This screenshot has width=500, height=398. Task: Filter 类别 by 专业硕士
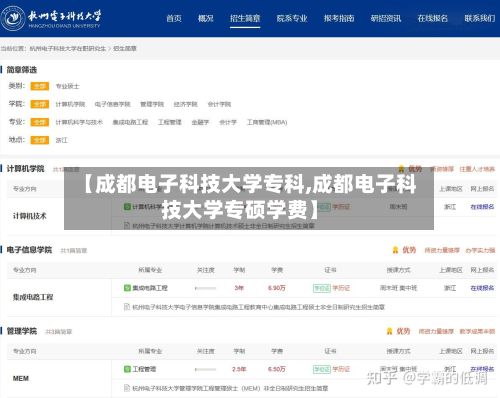[x=67, y=86]
